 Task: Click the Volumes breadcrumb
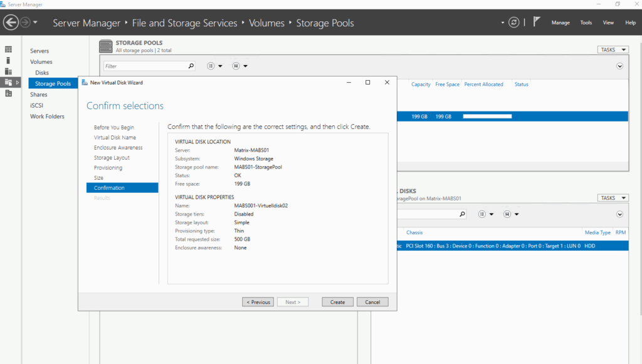[x=266, y=23]
